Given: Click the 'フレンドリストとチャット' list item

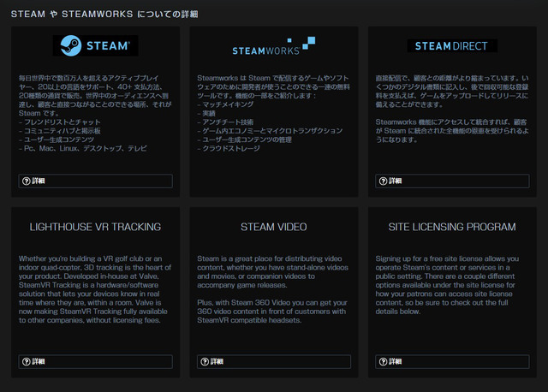Looking at the screenshot, I should (x=60, y=122).
